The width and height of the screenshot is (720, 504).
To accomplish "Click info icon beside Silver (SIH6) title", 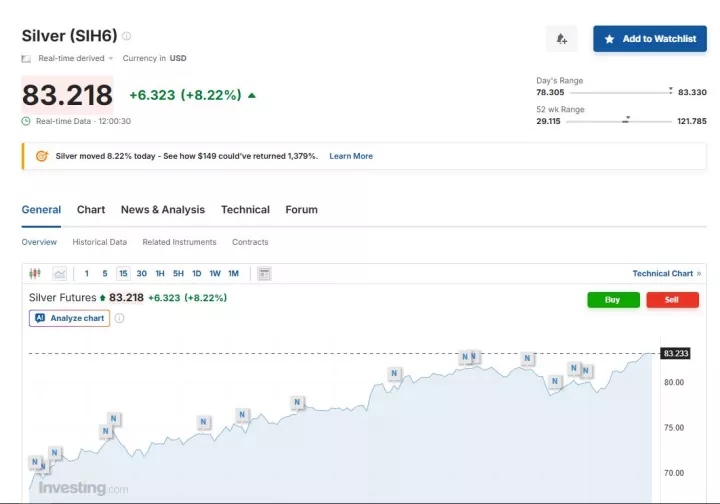I will (x=126, y=36).
